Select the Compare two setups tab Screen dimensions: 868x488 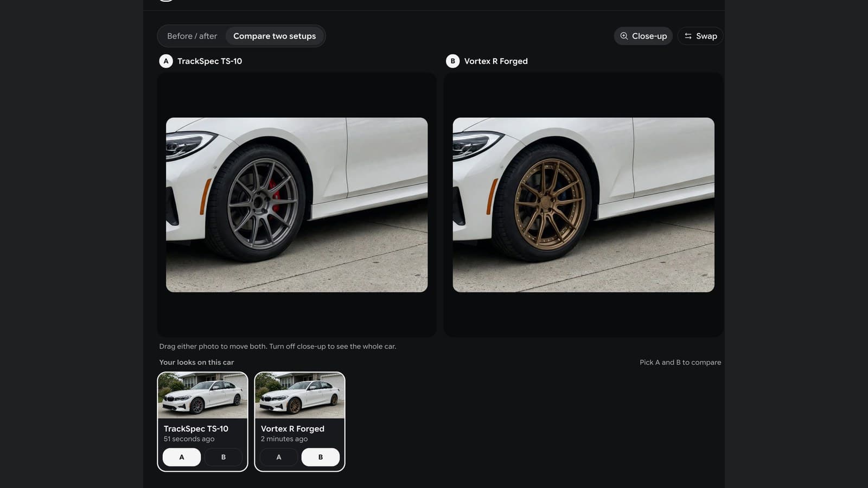[275, 36]
